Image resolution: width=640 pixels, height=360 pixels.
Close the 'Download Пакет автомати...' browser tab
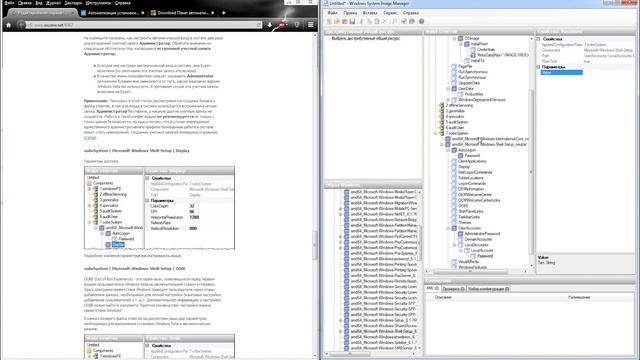[213, 13]
